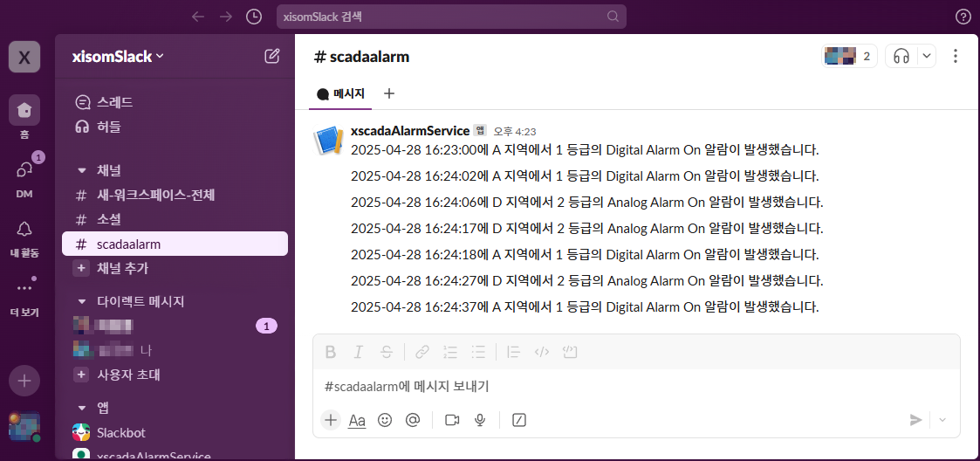This screenshot has height=461, width=980.
Task: View channel members avatar button showing 2
Action: click(849, 56)
